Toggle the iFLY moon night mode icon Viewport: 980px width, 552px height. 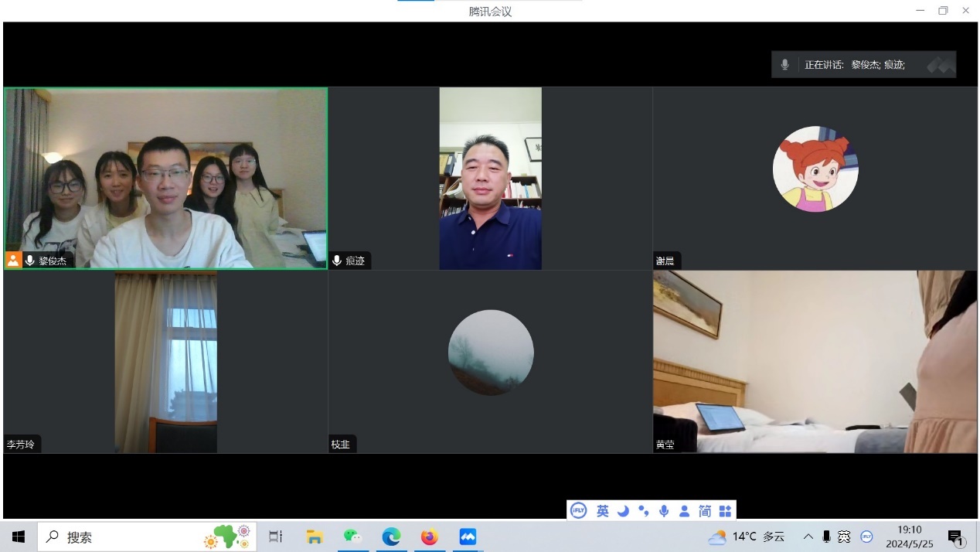623,511
